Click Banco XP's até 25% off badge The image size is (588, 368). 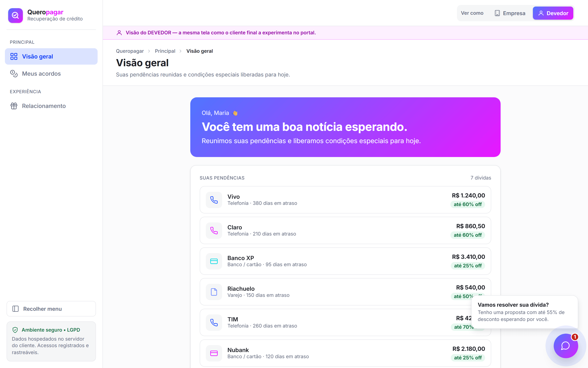tap(468, 266)
